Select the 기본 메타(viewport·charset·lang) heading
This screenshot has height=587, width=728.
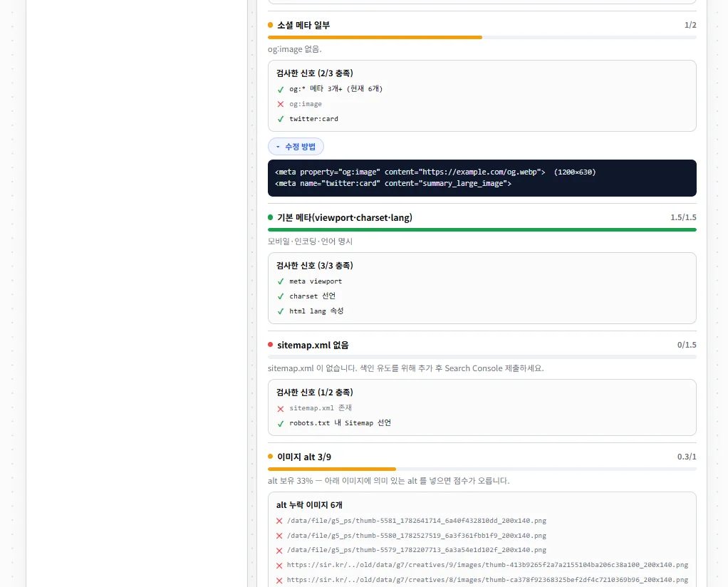[x=345, y=217]
